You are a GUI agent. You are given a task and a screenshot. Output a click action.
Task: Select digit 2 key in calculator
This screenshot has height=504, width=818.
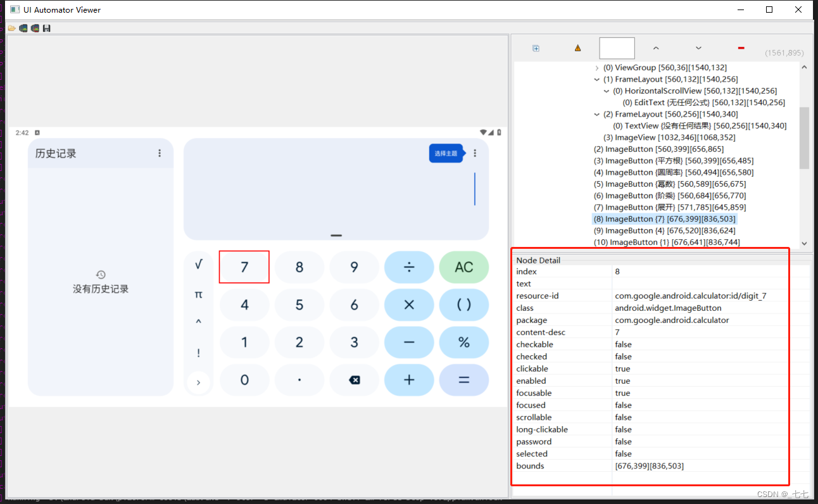pyautogui.click(x=299, y=343)
